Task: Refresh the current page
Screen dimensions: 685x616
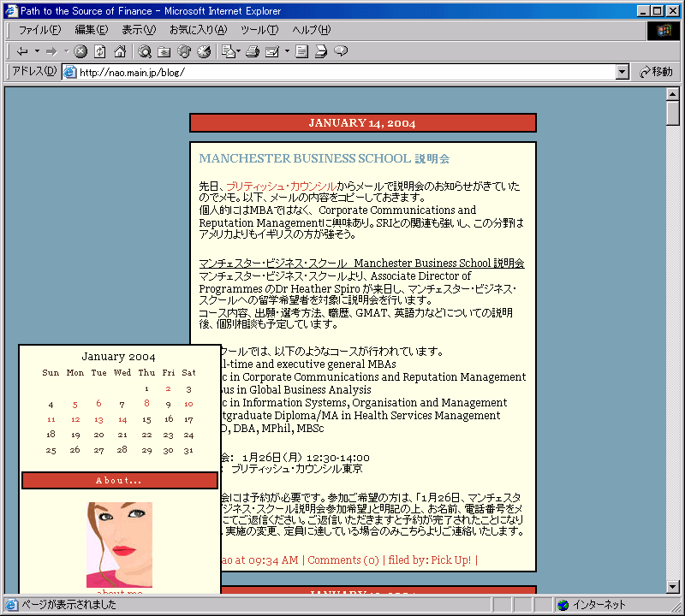Action: tap(100, 51)
